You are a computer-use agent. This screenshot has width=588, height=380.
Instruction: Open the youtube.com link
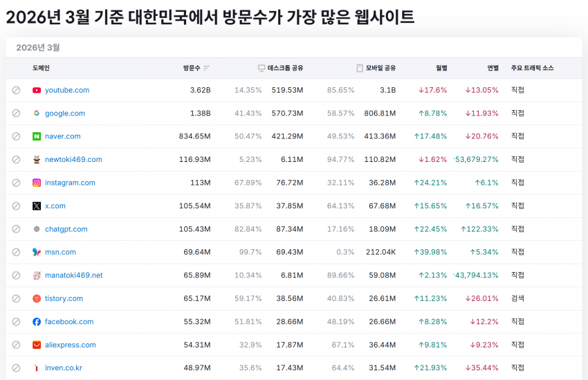click(67, 90)
